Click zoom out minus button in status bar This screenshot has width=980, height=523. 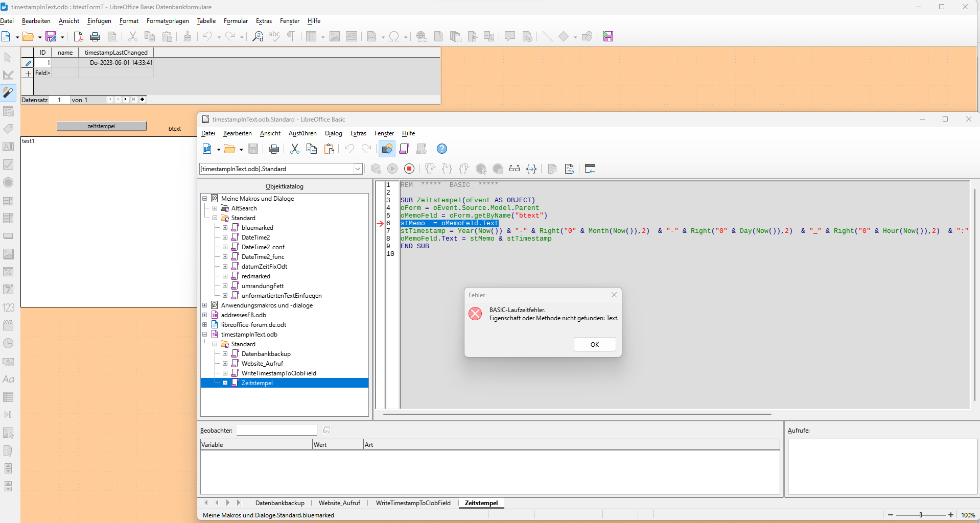pyautogui.click(x=891, y=515)
